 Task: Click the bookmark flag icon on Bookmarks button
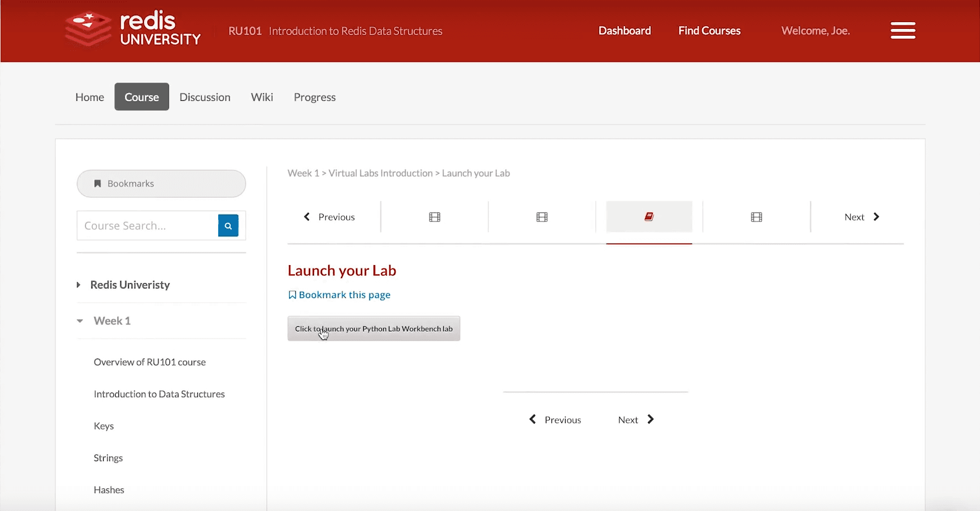point(97,183)
